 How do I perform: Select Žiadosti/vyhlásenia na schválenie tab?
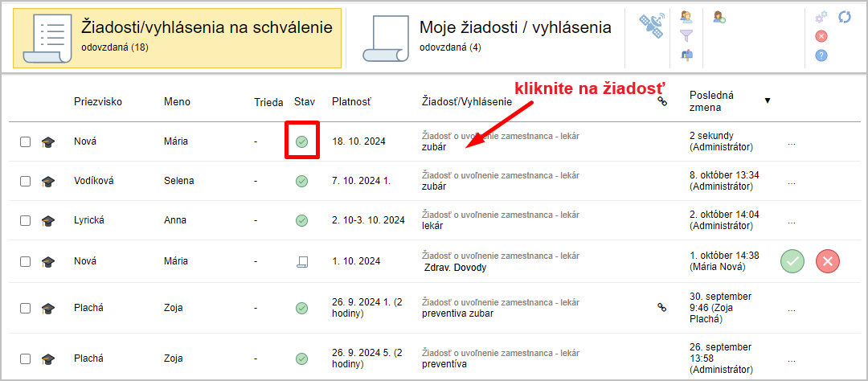[x=178, y=38]
